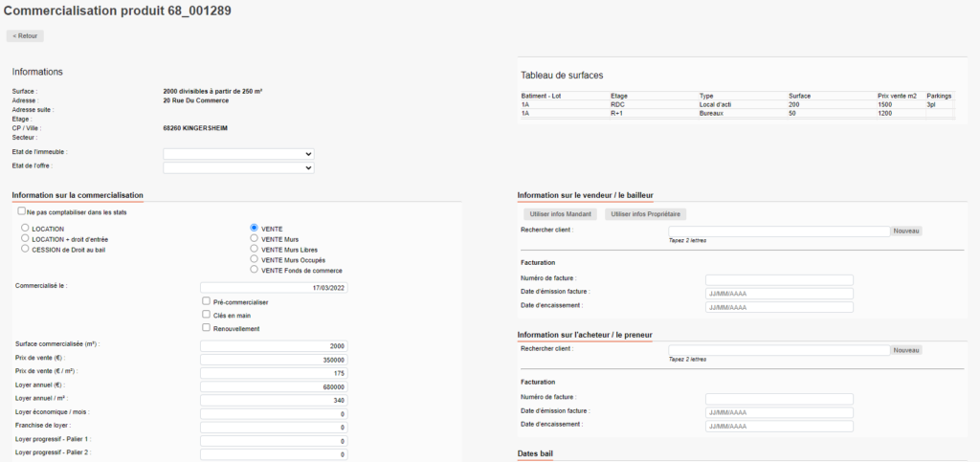This screenshot has width=980, height=462.
Task: Select CESSION de Droit au bail
Action: pos(25,249)
